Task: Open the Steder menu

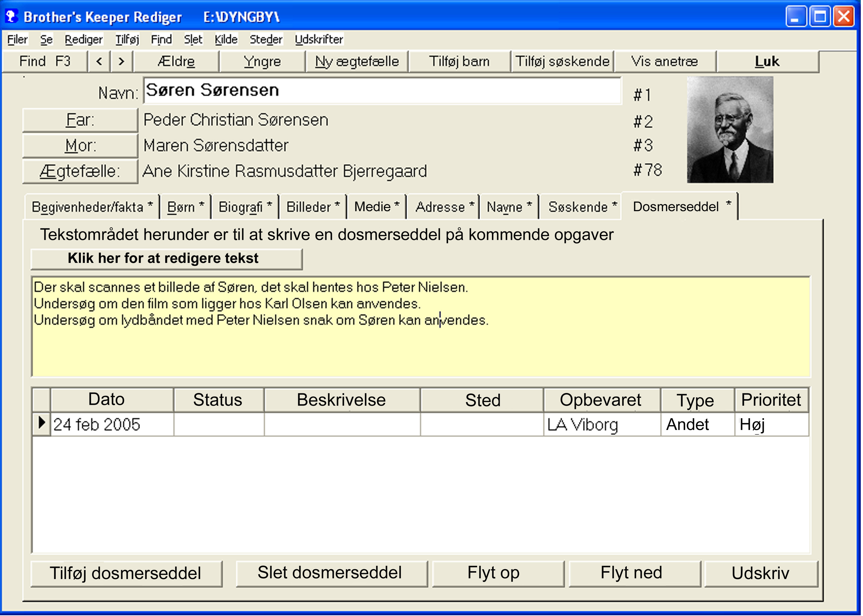Action: (266, 39)
